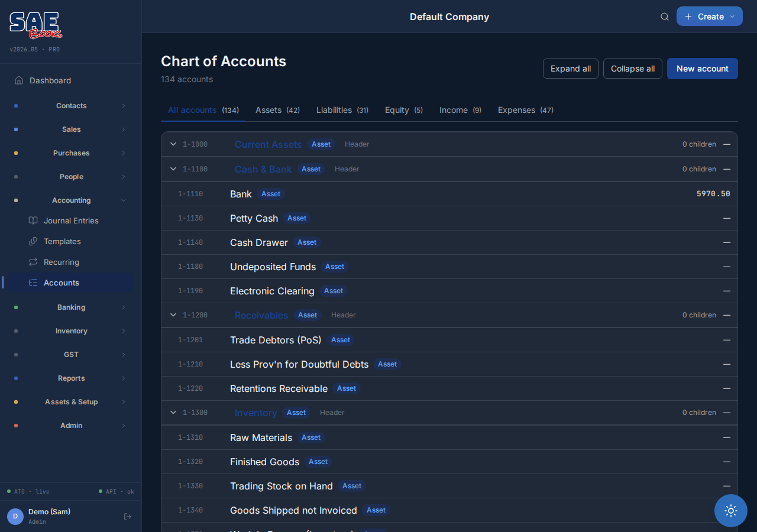Open the Cash Drawer account
The width and height of the screenshot is (757, 532).
click(449, 242)
